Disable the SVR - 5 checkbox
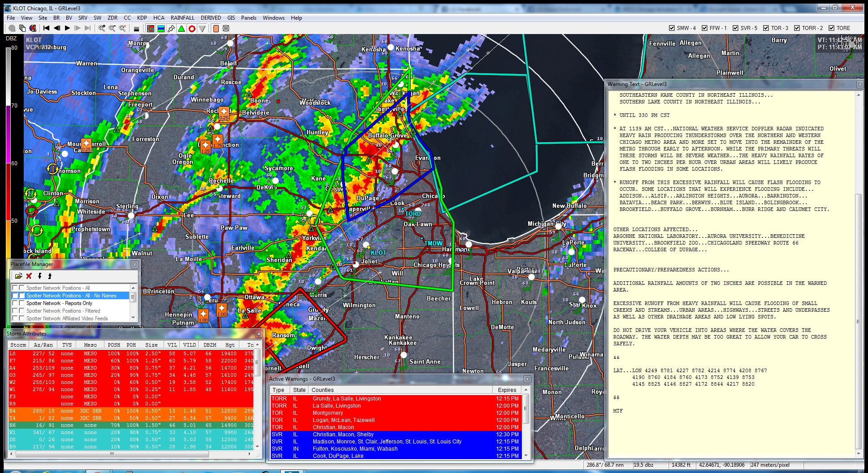Image resolution: width=868 pixels, height=473 pixels. [735, 28]
